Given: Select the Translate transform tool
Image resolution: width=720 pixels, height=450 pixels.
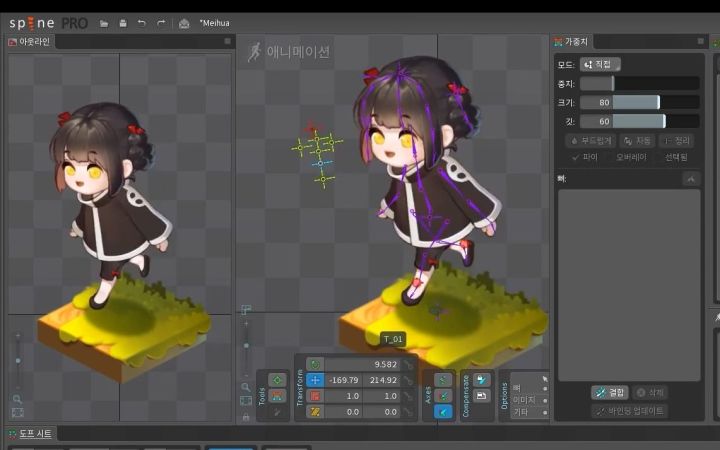Looking at the screenshot, I should (315, 380).
